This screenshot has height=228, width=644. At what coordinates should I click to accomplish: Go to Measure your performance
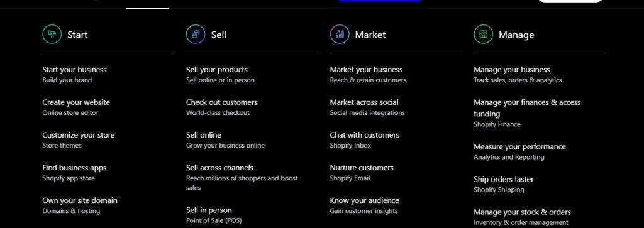pyautogui.click(x=519, y=151)
